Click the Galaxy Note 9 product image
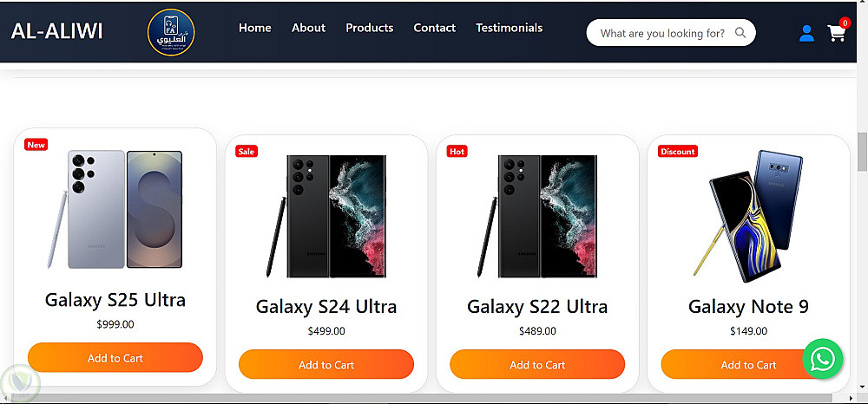This screenshot has height=404, width=868. coord(748,216)
